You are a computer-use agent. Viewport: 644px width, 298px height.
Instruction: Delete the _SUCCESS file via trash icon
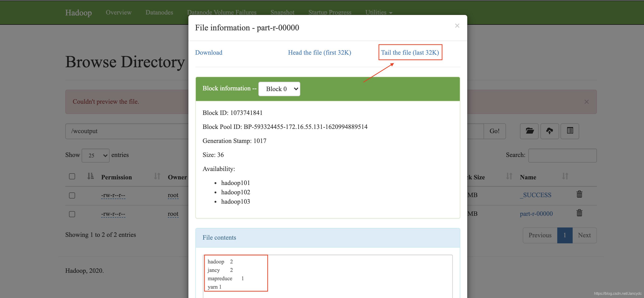click(579, 194)
